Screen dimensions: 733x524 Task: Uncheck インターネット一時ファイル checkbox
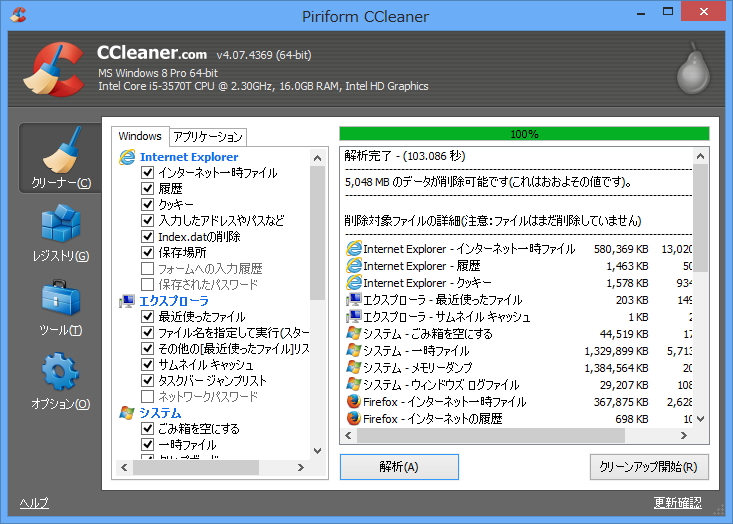(x=147, y=172)
